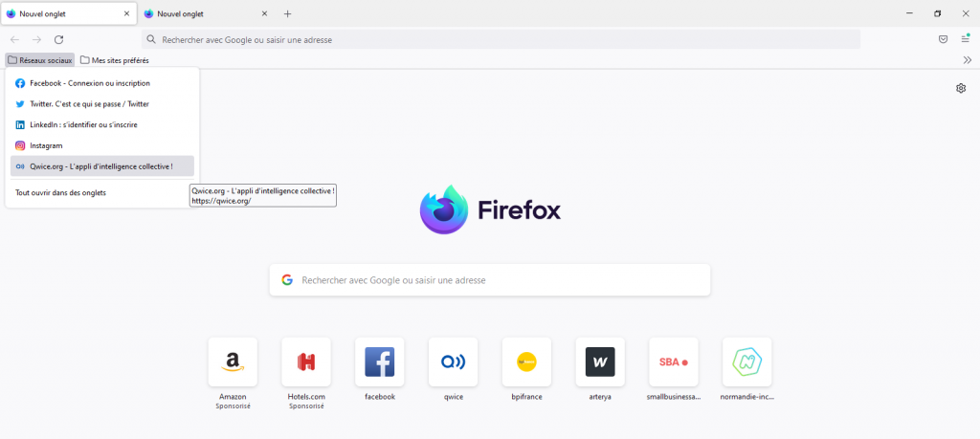Screen dimensions: 980x439
Task: Select the Facebook bookmark entry
Action: pyautogui.click(x=90, y=83)
